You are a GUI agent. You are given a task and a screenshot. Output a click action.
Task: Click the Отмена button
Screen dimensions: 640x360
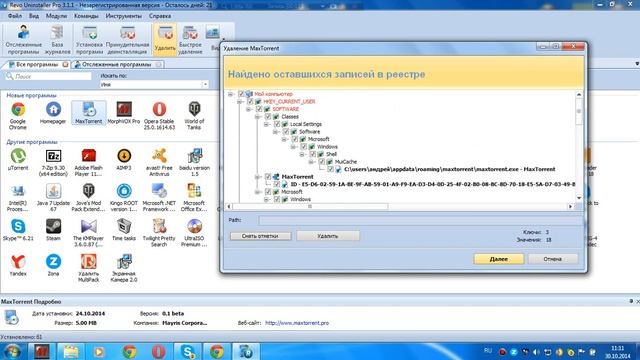click(x=553, y=259)
